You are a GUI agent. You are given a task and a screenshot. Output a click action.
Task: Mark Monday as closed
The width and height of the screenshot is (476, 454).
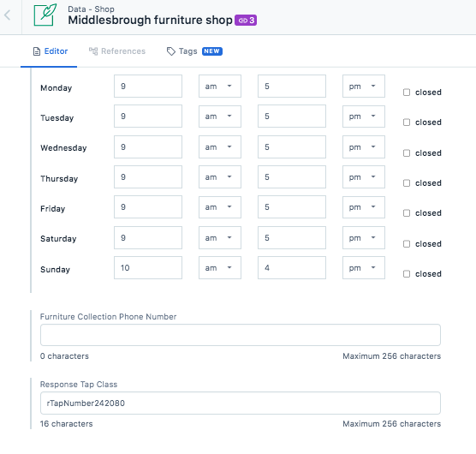pyautogui.click(x=407, y=92)
